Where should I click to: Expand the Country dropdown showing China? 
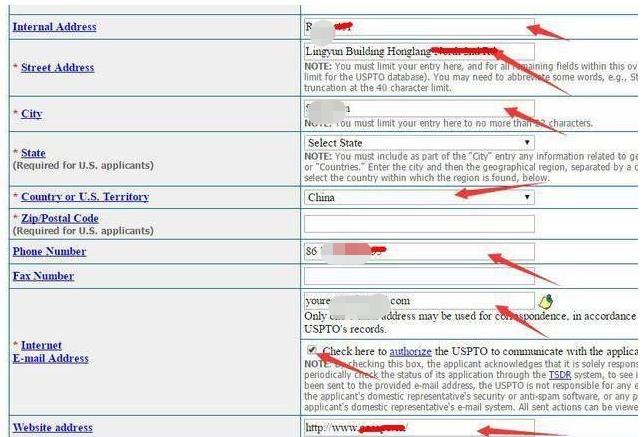point(419,197)
